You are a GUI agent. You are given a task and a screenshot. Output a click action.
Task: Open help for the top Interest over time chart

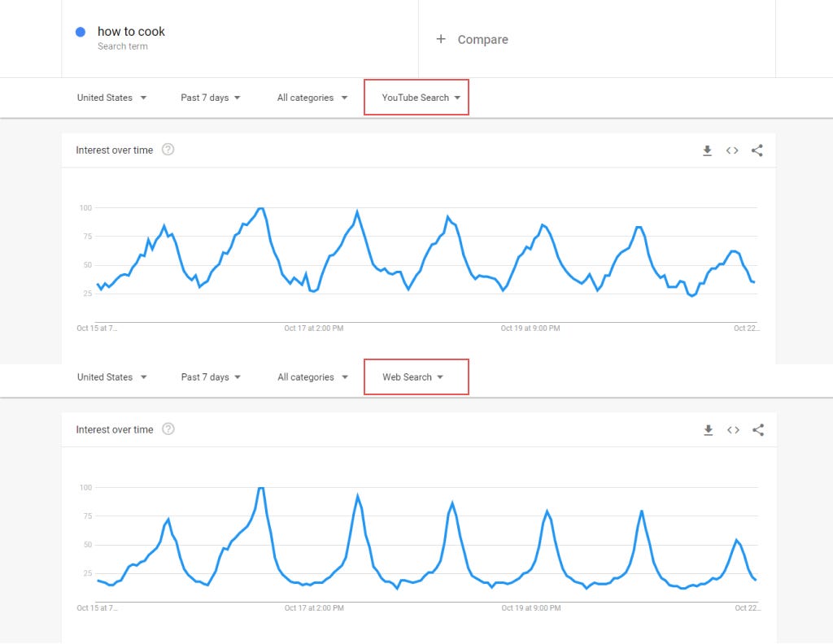168,150
